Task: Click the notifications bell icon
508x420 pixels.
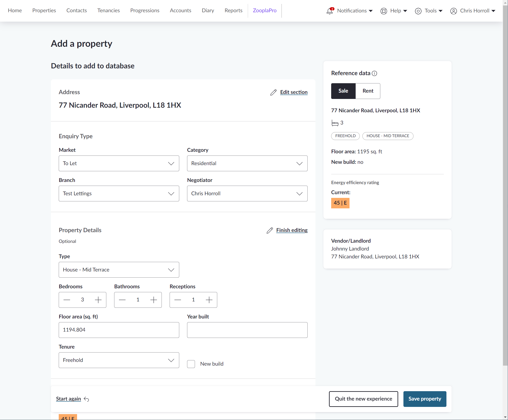Action: point(330,11)
